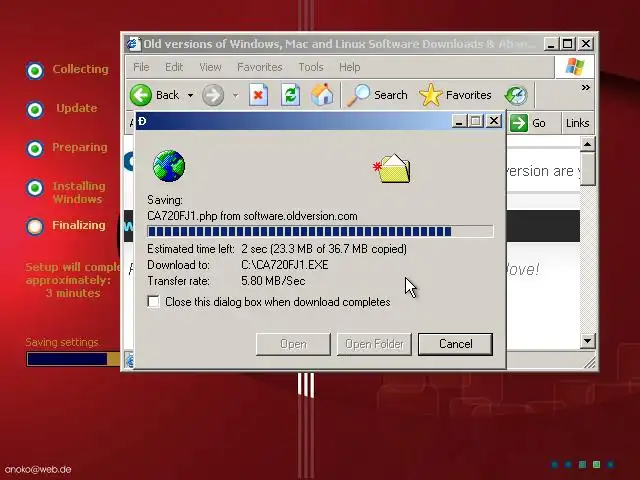
Task: Click the Preparing step indicator
Action: (x=35, y=149)
